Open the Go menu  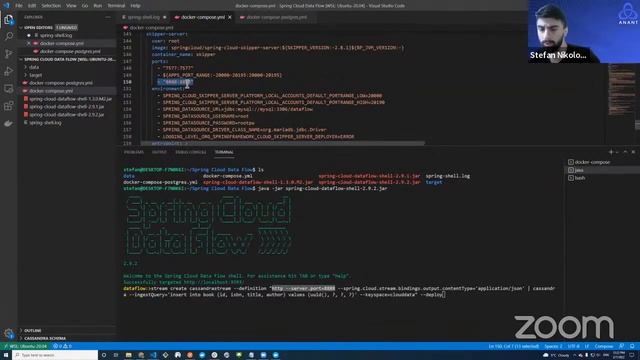pyautogui.click(x=85, y=6)
